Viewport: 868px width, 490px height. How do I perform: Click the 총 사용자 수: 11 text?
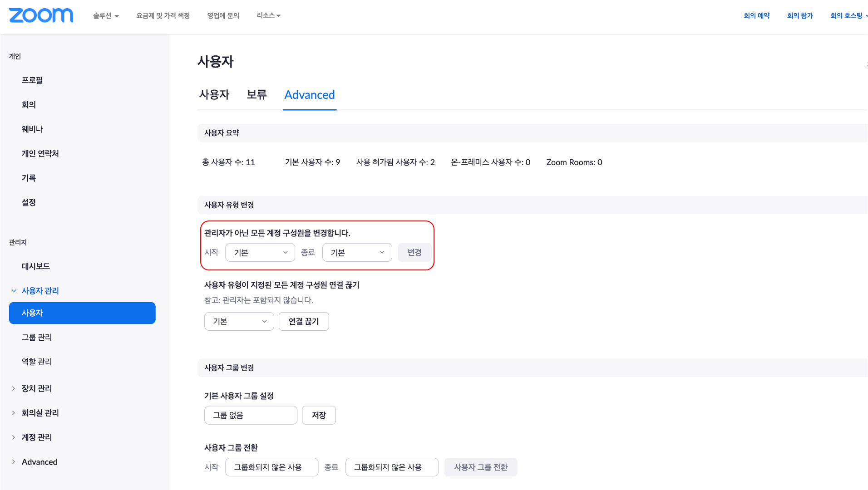click(228, 162)
